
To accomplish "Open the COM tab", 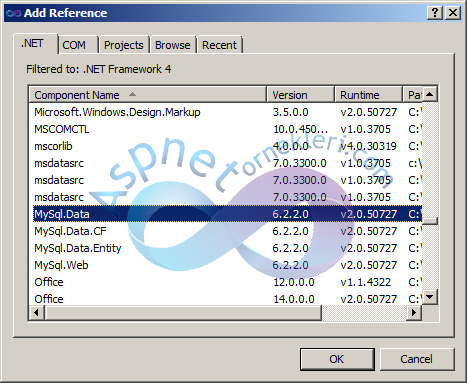I will pyautogui.click(x=78, y=45).
